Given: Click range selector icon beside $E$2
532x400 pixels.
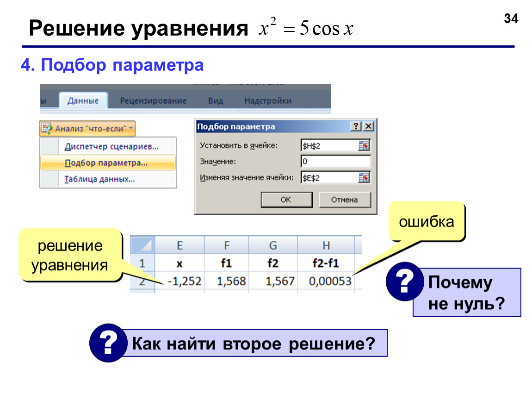Looking at the screenshot, I should pyautogui.click(x=364, y=178).
